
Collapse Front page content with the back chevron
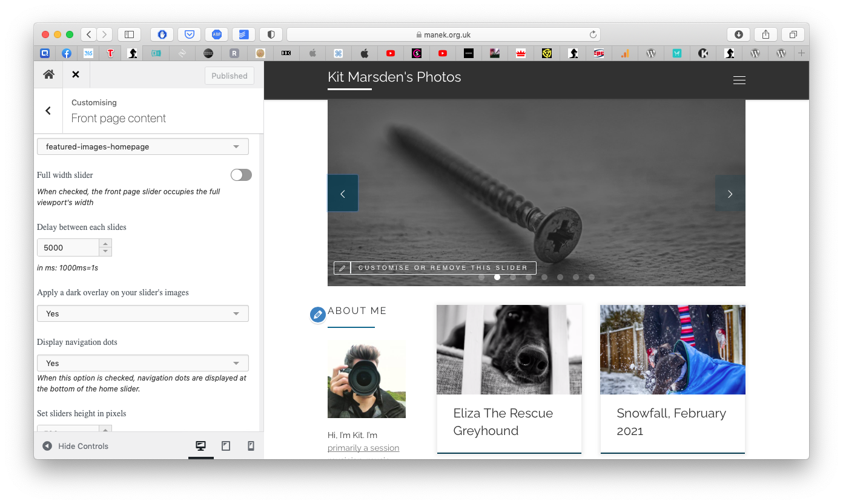point(48,111)
